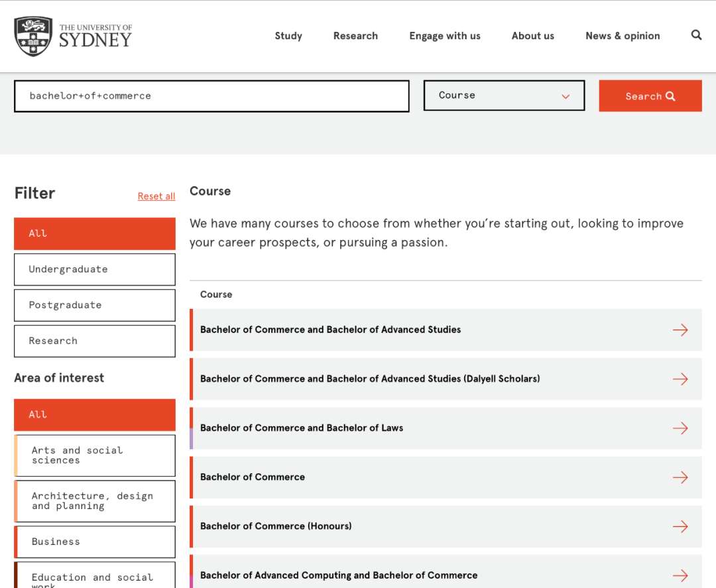The image size is (716, 588).
Task: Click the Area of interest heading
Action: click(x=59, y=378)
